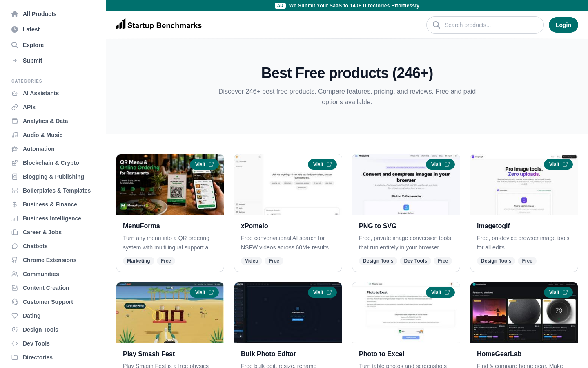Image resolution: width=588 pixels, height=368 pixels.
Task: Focus the Search products field
Action: (x=485, y=25)
